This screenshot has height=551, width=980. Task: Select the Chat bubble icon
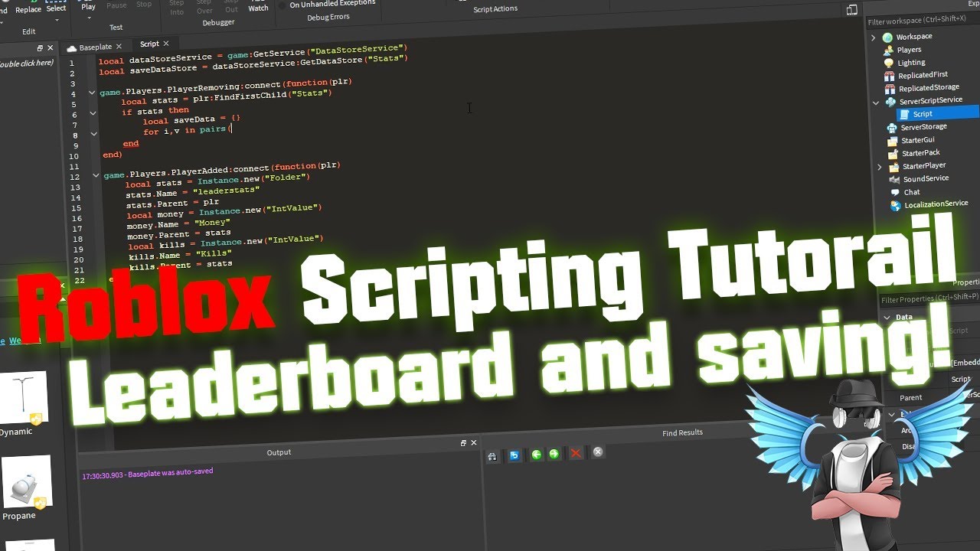coord(894,192)
